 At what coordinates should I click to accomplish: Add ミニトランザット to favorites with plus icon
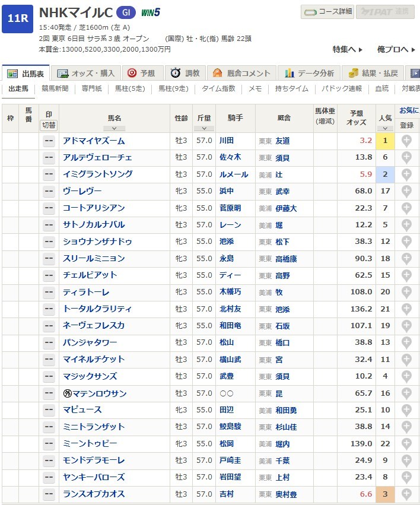click(x=406, y=427)
